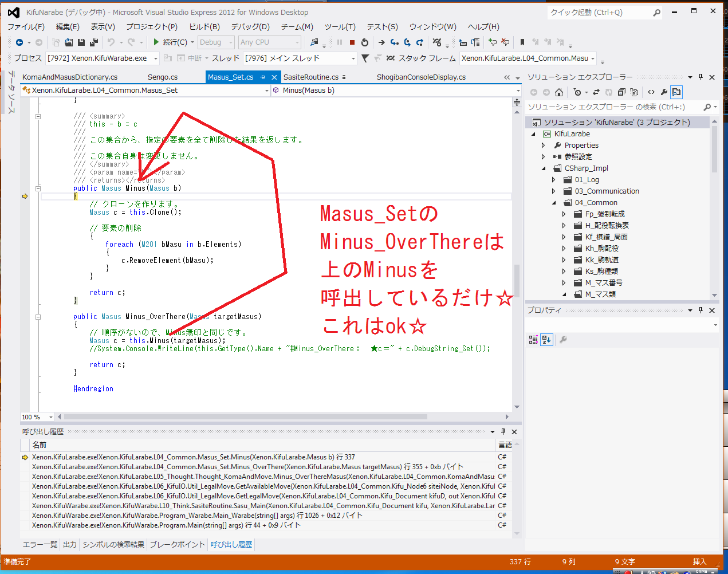Collapse the Minus method code outline
This screenshot has height=574, width=728.
pos(38,188)
